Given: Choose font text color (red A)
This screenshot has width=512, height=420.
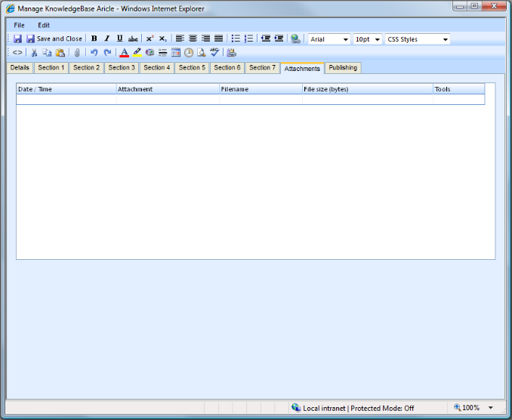Looking at the screenshot, I should pyautogui.click(x=124, y=52).
